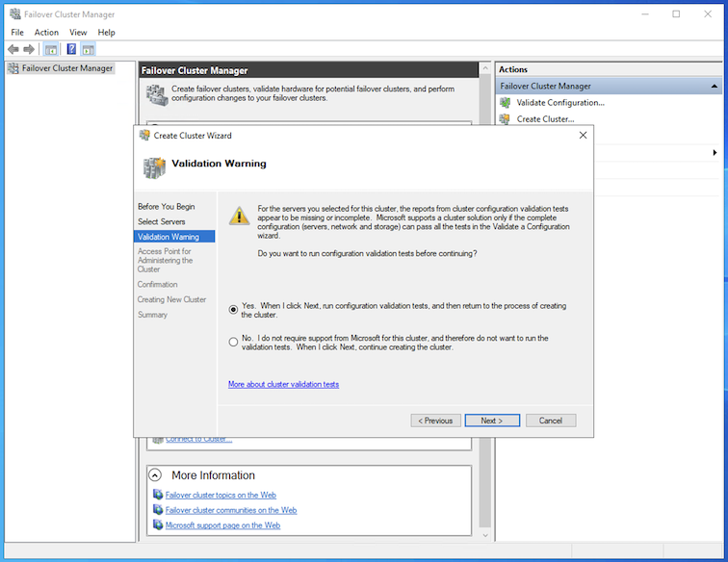Open Help via the blue question mark icon

pos(71,49)
